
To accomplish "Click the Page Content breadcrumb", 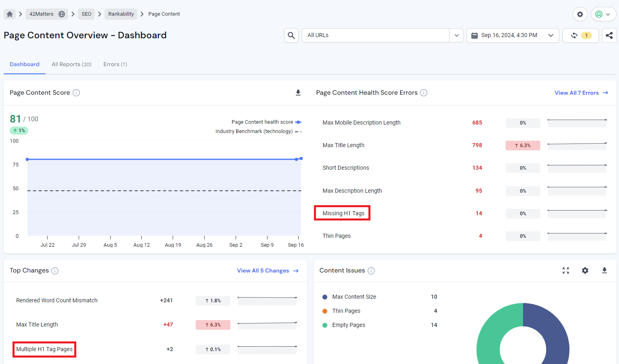I will (x=164, y=14).
